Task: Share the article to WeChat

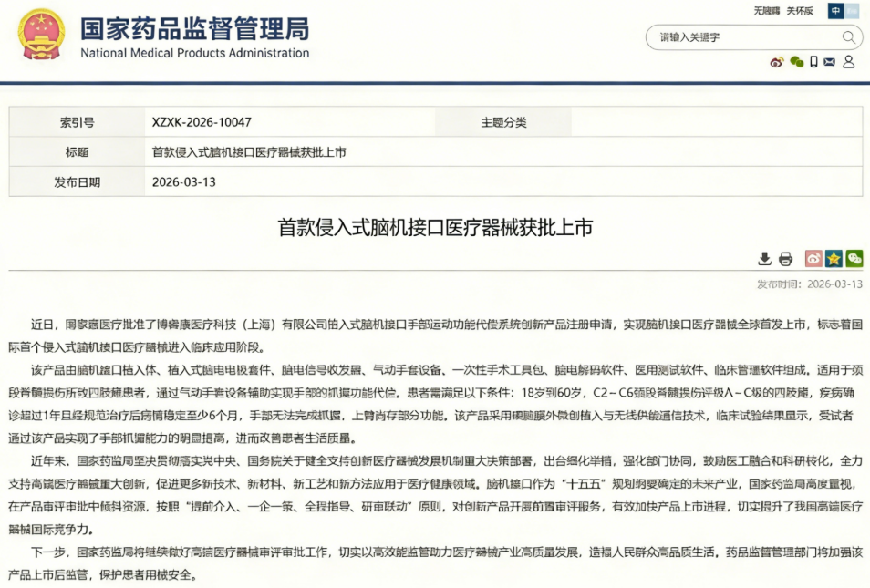Action: pos(854,259)
